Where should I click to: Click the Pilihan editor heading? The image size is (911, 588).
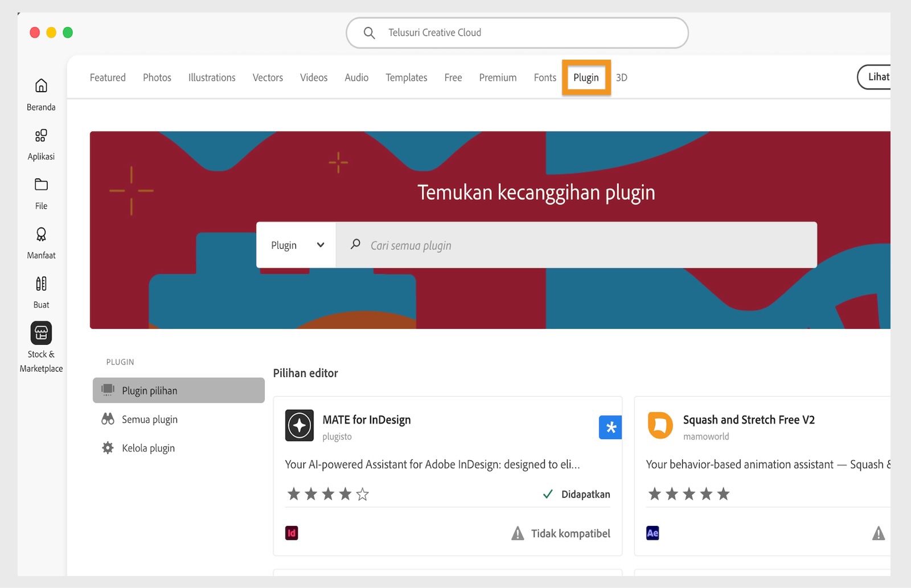(x=306, y=373)
